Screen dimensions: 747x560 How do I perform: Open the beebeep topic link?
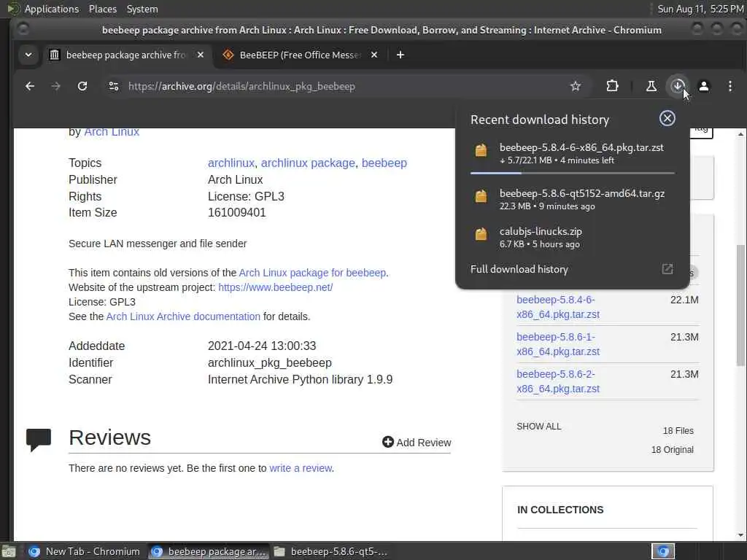384,163
